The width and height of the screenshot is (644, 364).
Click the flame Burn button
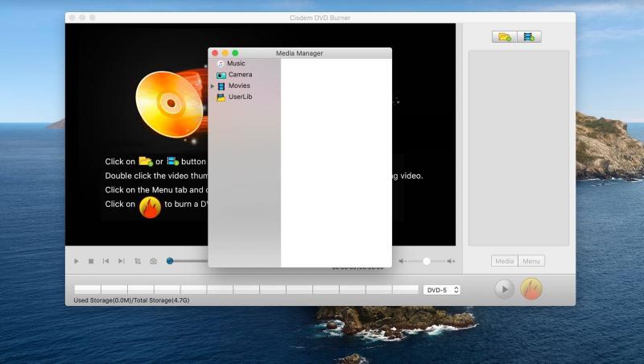pyautogui.click(x=531, y=289)
